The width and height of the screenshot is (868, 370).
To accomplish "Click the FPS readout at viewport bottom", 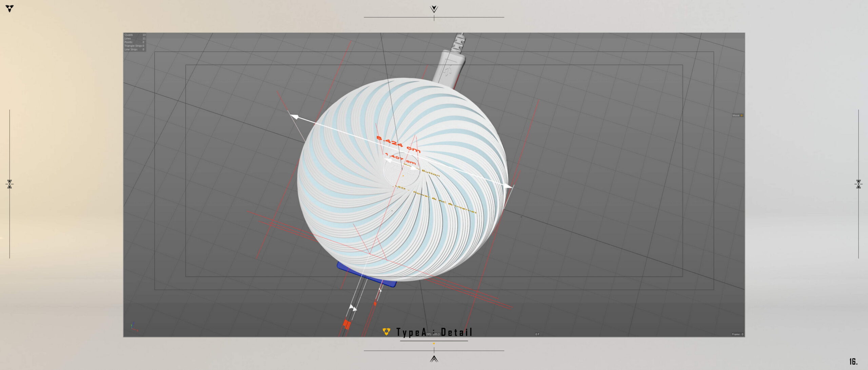I will 433,334.
